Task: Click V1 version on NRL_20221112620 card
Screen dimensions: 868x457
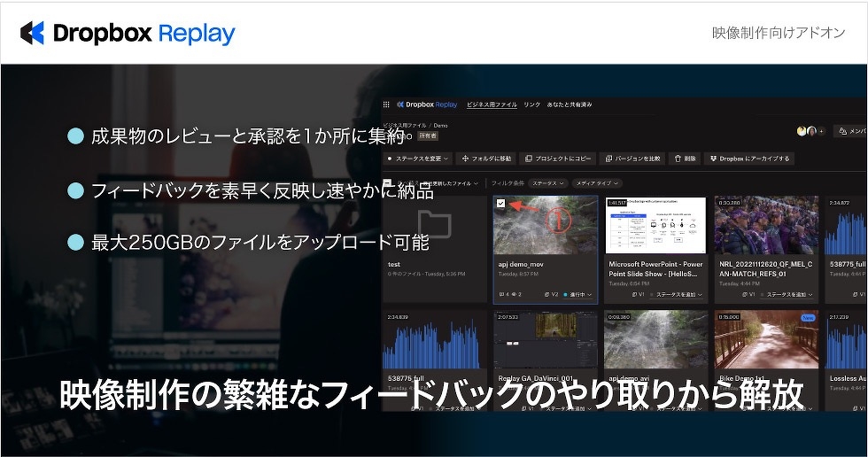Action: (749, 294)
